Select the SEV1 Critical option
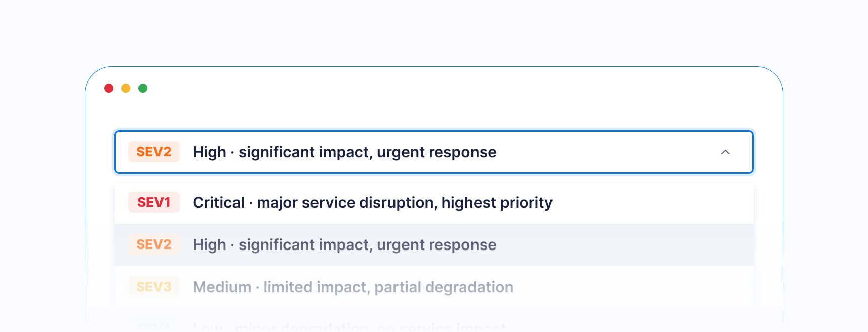This screenshot has width=868, height=332. coord(434,202)
